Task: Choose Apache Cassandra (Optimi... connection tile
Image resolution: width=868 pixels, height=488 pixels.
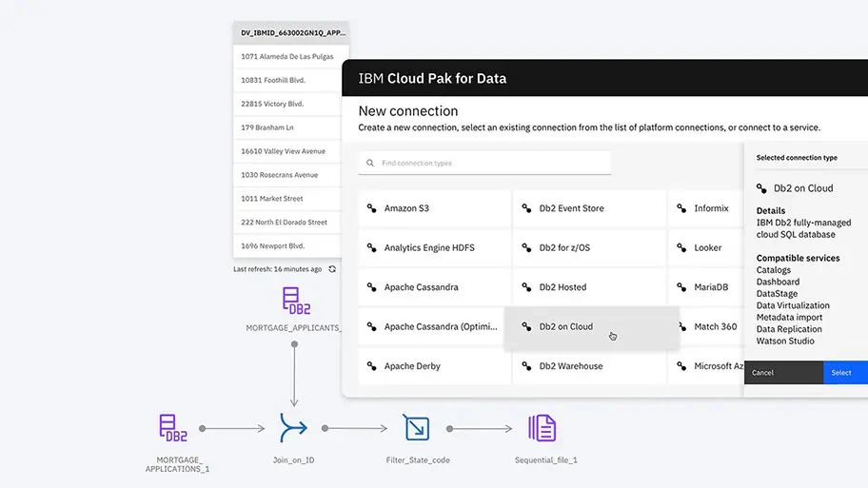Action: tap(431, 326)
